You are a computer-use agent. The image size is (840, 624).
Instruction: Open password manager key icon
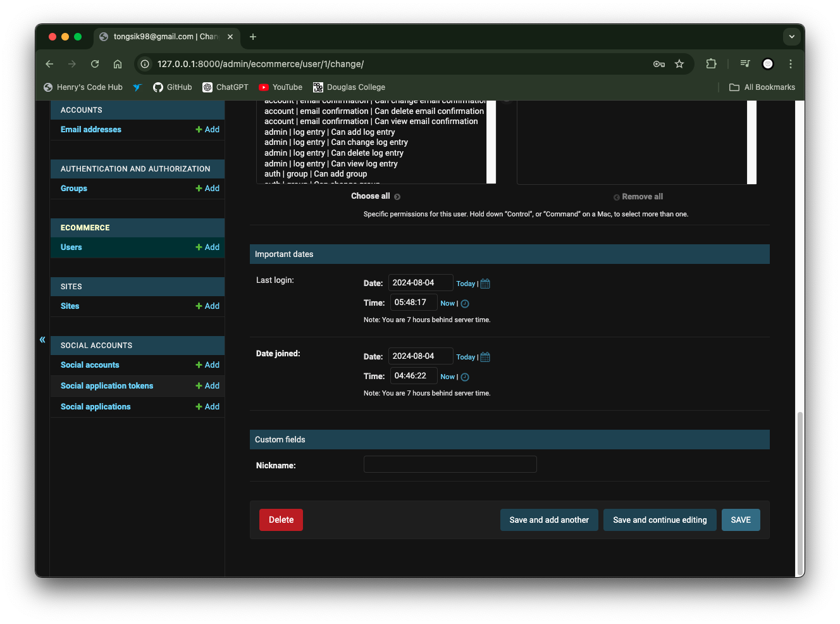(x=659, y=64)
